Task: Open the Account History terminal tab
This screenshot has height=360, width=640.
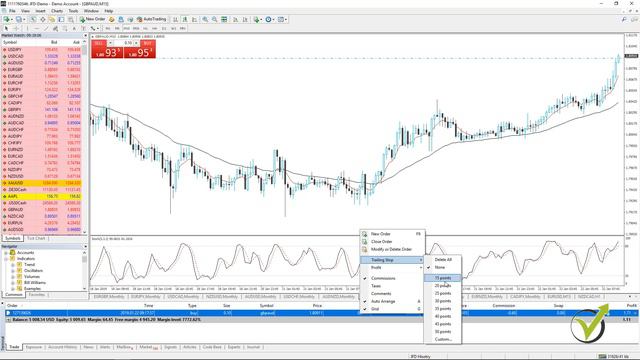Action: tap(62, 347)
